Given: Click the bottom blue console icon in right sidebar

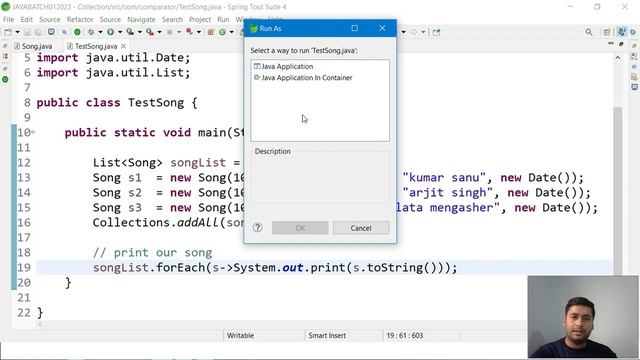Looking at the screenshot, I should point(634,87).
